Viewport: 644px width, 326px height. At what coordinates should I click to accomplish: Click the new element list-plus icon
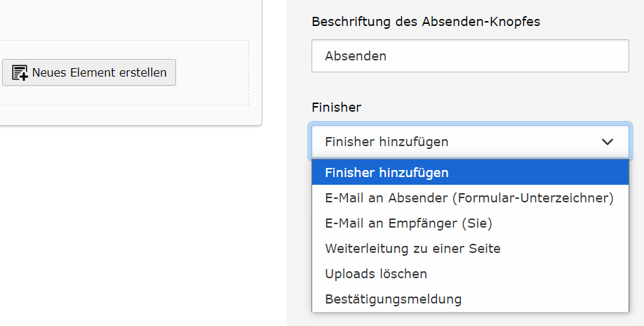point(20,73)
